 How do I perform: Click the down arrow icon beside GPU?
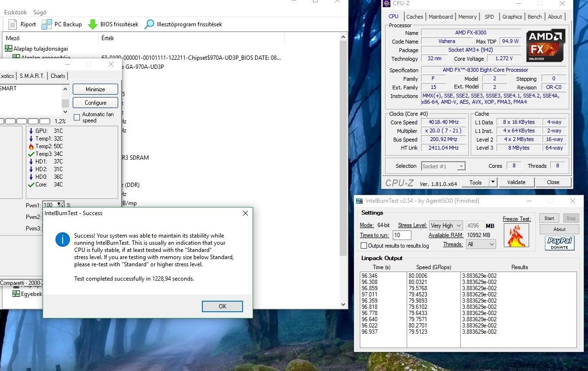tap(31, 131)
